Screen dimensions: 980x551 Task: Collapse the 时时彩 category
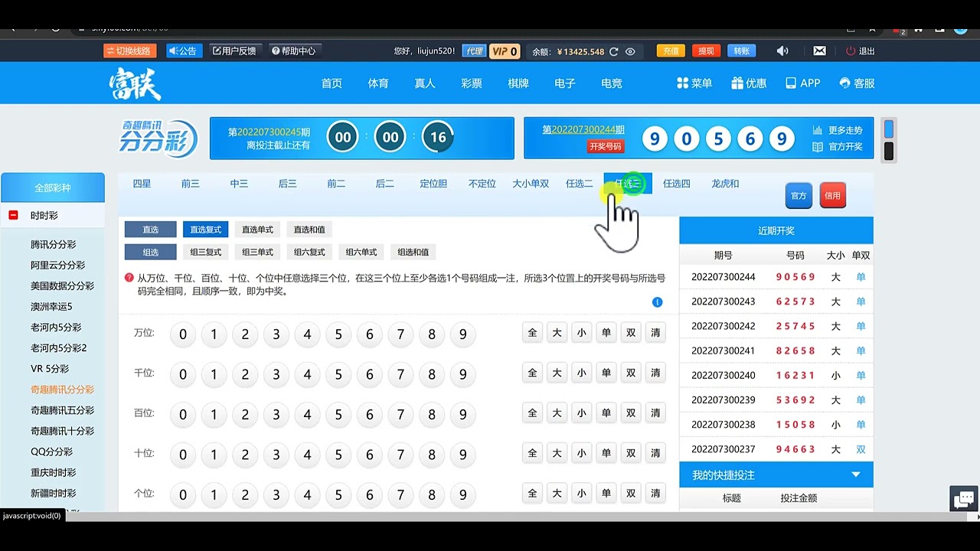click(x=13, y=216)
